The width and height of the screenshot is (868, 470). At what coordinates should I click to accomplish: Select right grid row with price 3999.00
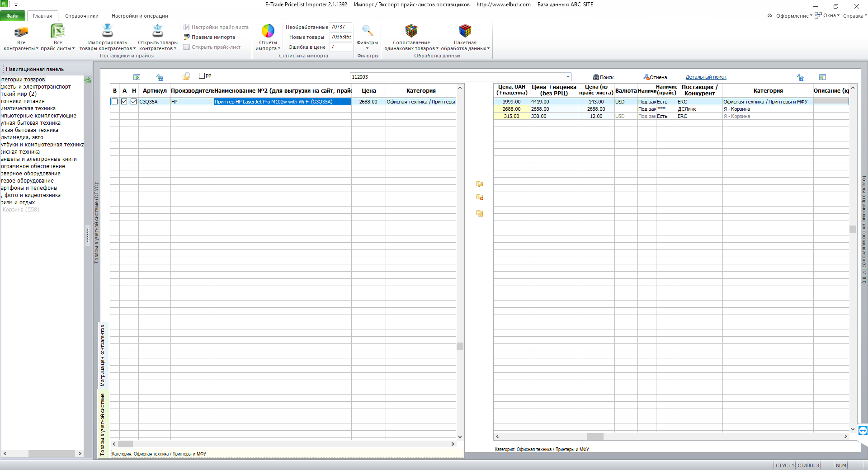click(671, 102)
